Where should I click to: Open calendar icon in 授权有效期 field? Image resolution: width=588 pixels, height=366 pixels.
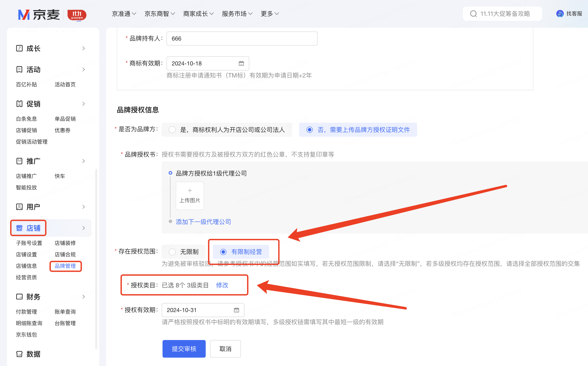pyautogui.click(x=236, y=310)
